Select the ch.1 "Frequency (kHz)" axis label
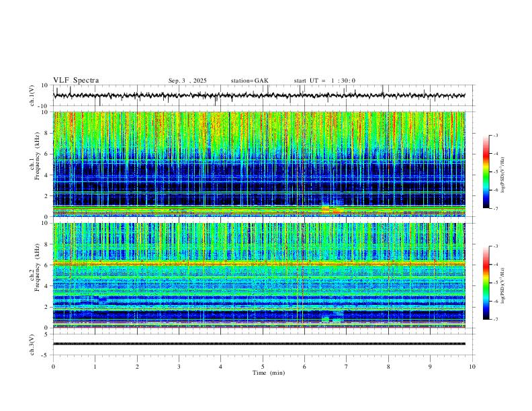532x411 pixels. [x=37, y=154]
